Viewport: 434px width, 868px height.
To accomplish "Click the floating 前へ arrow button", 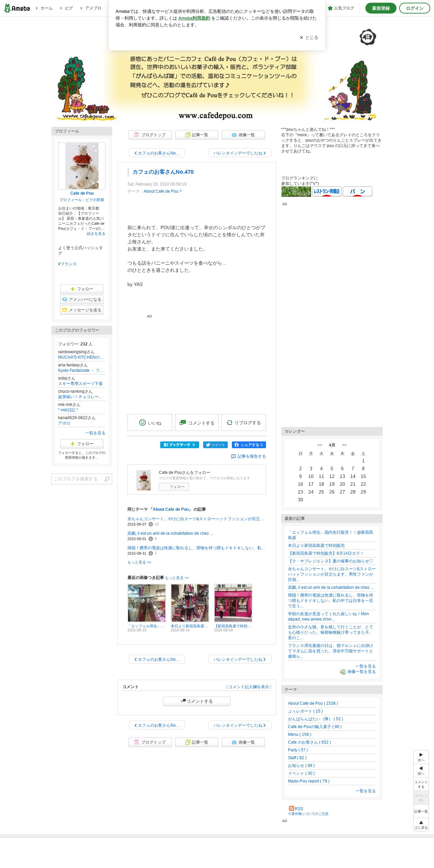I will pos(421,770).
